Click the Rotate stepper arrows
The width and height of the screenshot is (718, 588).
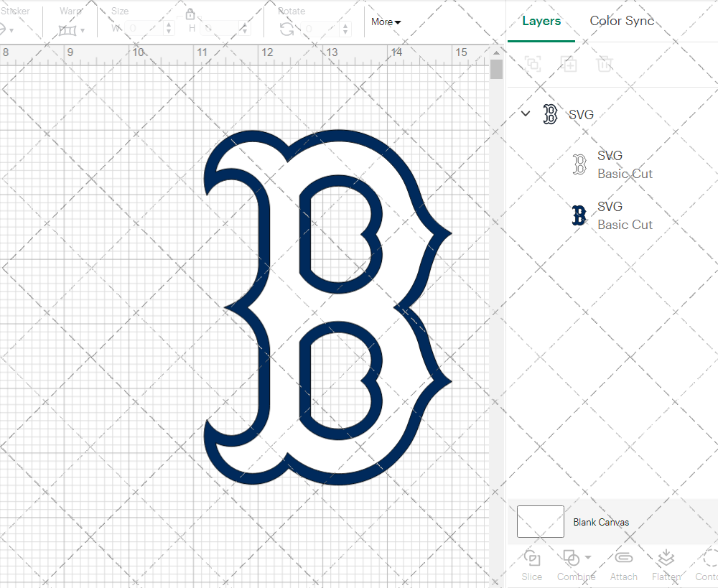[x=346, y=29]
